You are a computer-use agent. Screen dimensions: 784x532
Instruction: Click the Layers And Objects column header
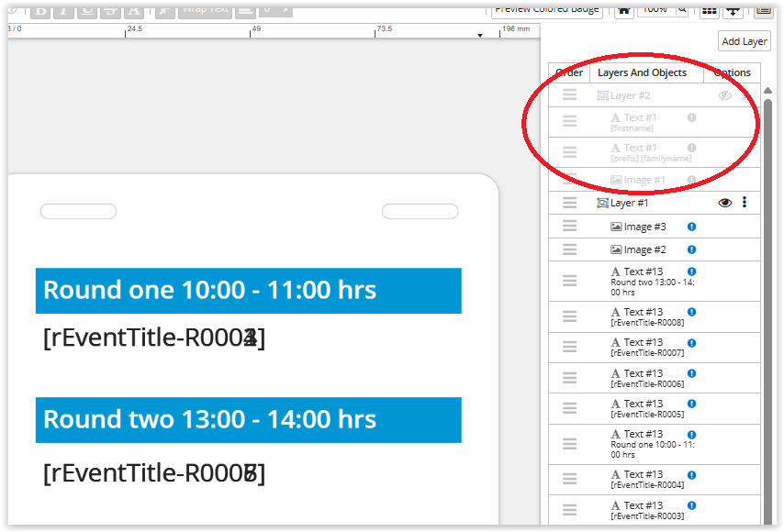(642, 72)
